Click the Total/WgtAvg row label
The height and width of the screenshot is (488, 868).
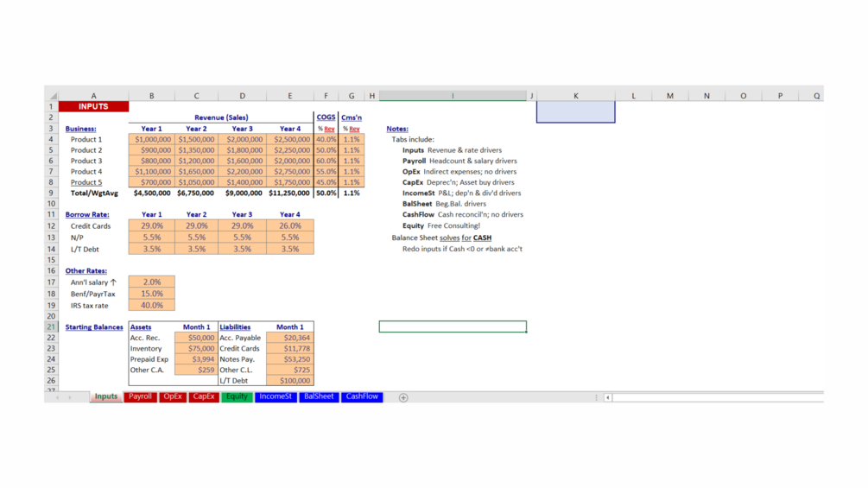pos(94,193)
